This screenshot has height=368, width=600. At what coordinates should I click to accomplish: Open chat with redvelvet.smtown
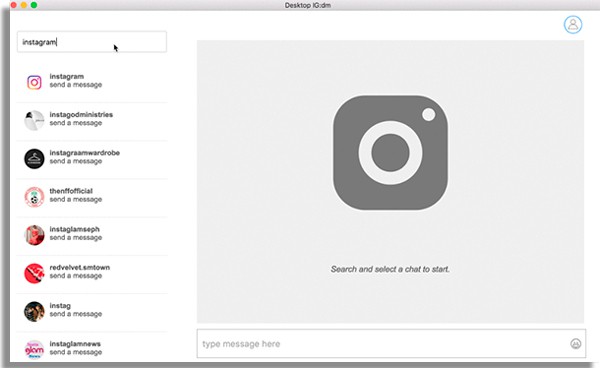[x=80, y=268]
